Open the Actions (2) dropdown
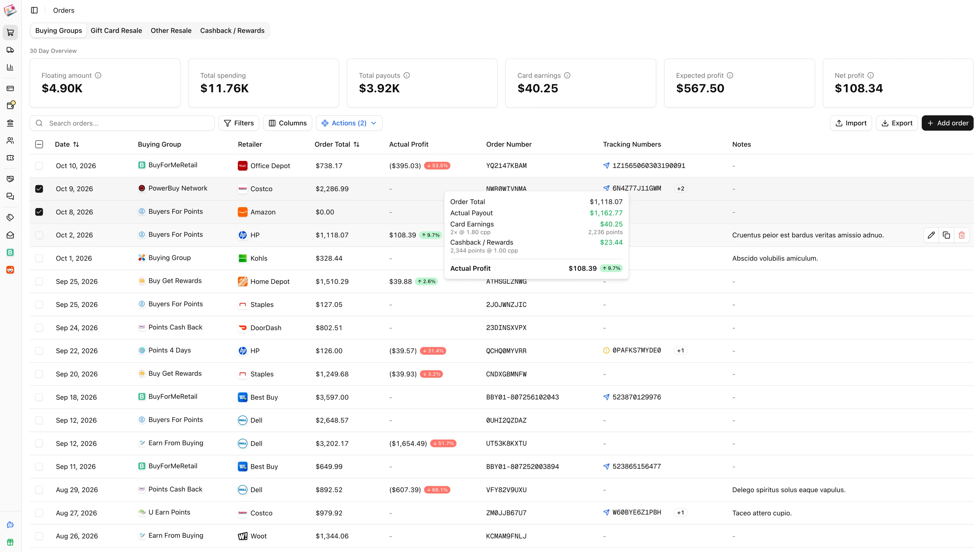 coord(349,123)
